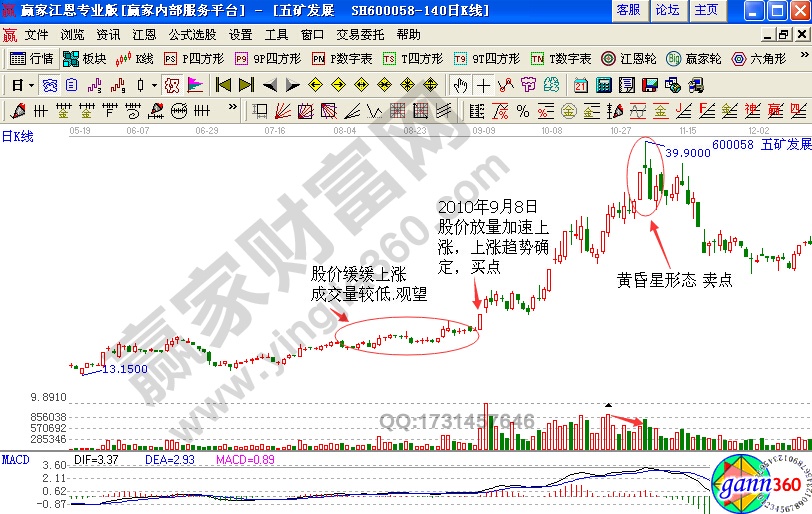Click the 论坛 forum button
Viewport: 812px width, 514px height.
(666, 10)
